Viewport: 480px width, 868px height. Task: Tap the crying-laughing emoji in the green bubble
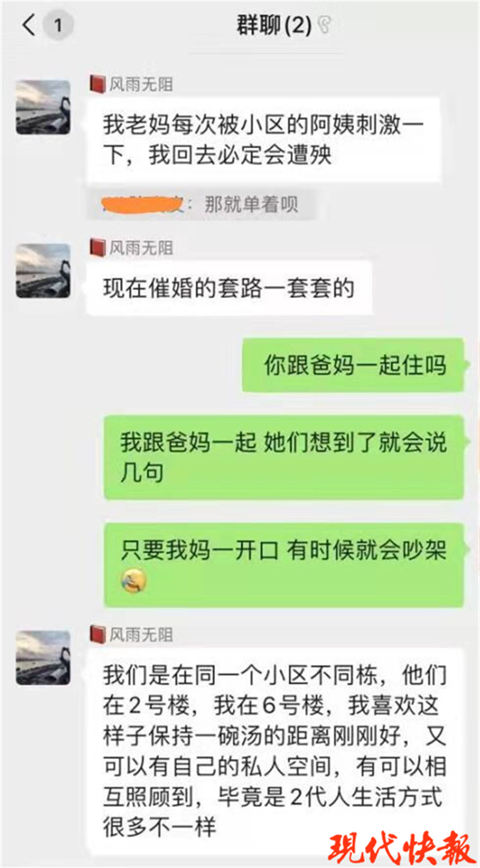[134, 580]
